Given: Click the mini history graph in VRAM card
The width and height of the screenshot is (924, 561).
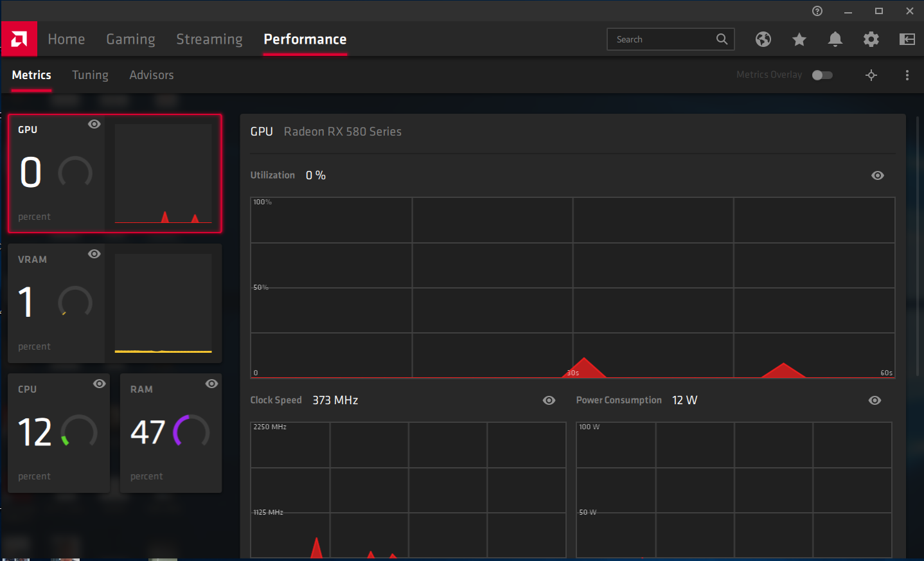Looking at the screenshot, I should coord(163,303).
